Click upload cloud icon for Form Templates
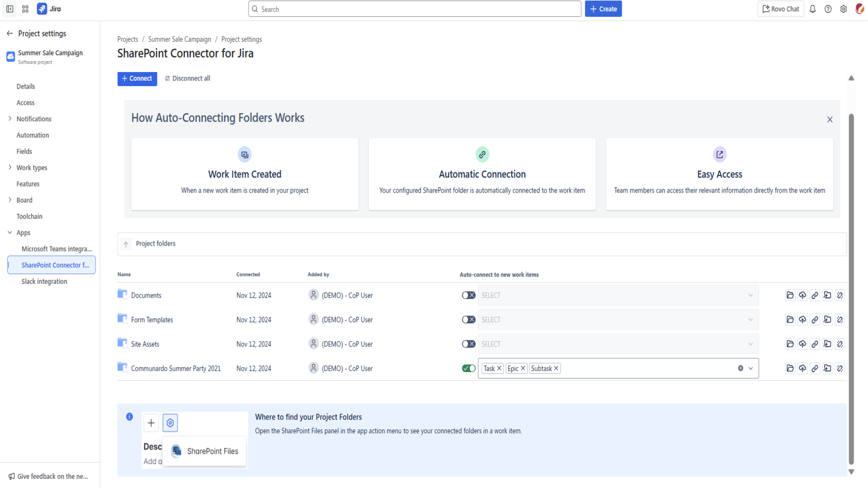Viewport: 868px width, 488px height. point(802,320)
